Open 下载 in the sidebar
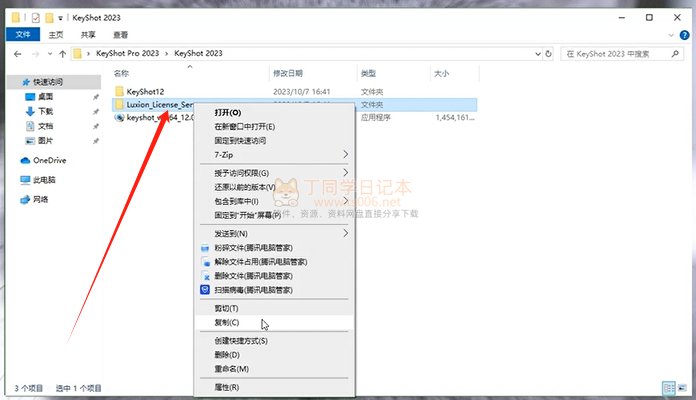696x400 pixels. 45,111
